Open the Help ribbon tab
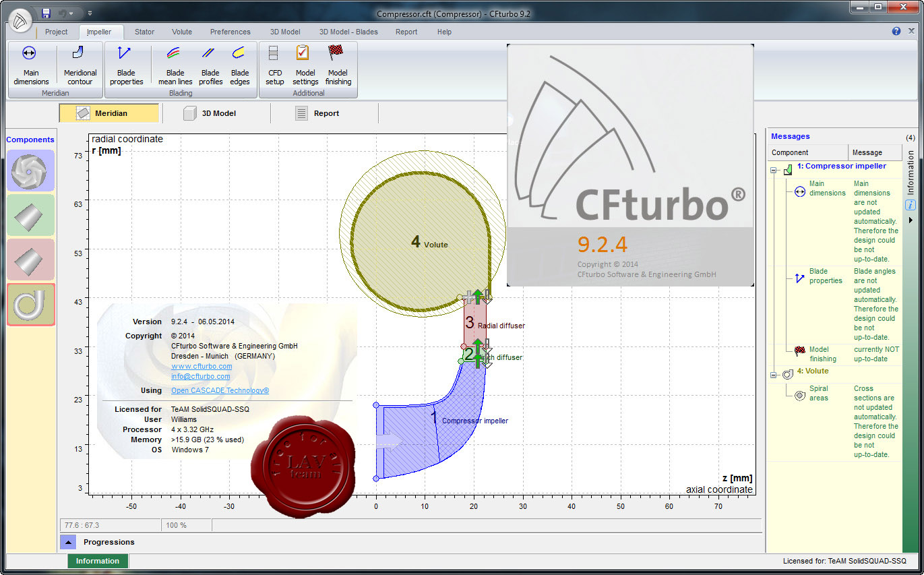Viewport: 924px width, 575px height. [444, 32]
